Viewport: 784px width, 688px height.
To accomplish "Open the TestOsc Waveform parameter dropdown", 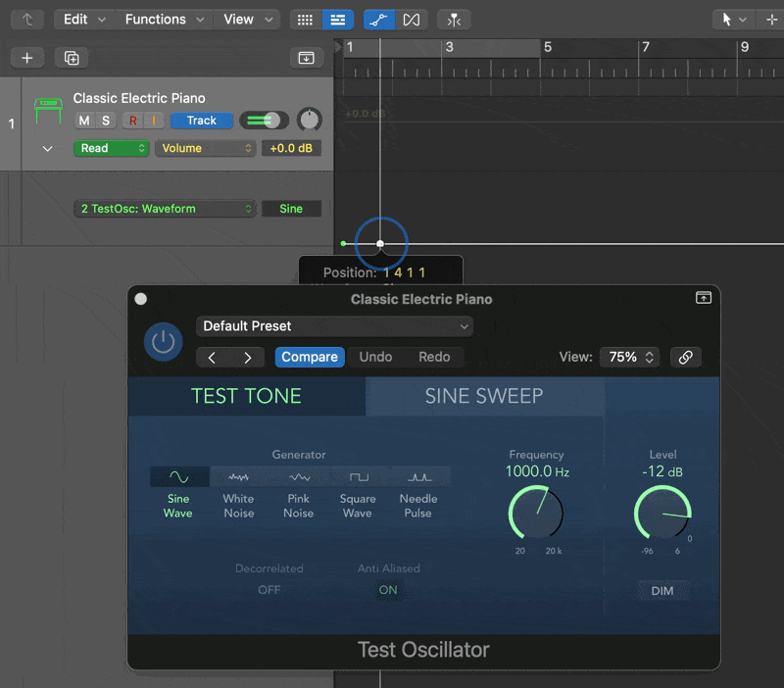I will pyautogui.click(x=165, y=208).
